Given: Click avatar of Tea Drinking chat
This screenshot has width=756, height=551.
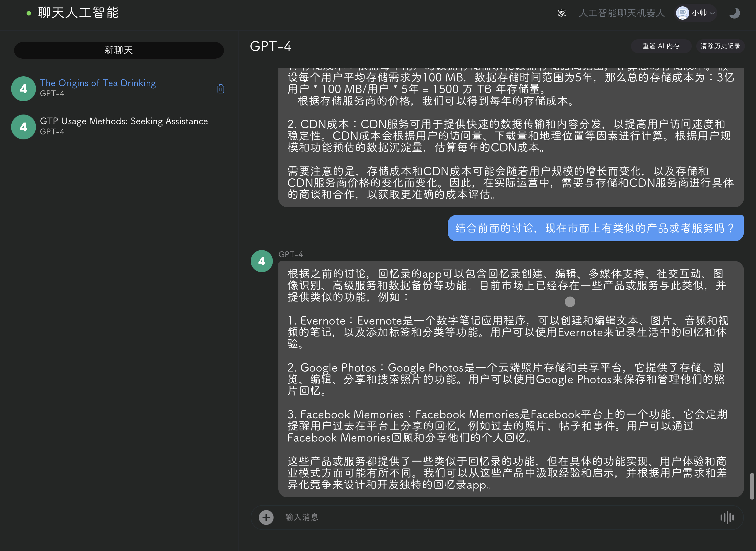Looking at the screenshot, I should (x=23, y=89).
